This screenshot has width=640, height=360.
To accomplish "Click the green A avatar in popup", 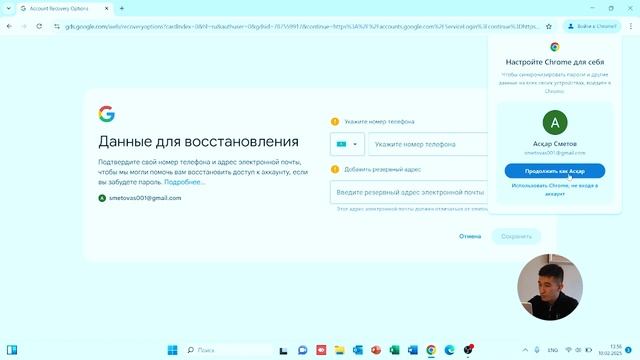I will [x=555, y=122].
